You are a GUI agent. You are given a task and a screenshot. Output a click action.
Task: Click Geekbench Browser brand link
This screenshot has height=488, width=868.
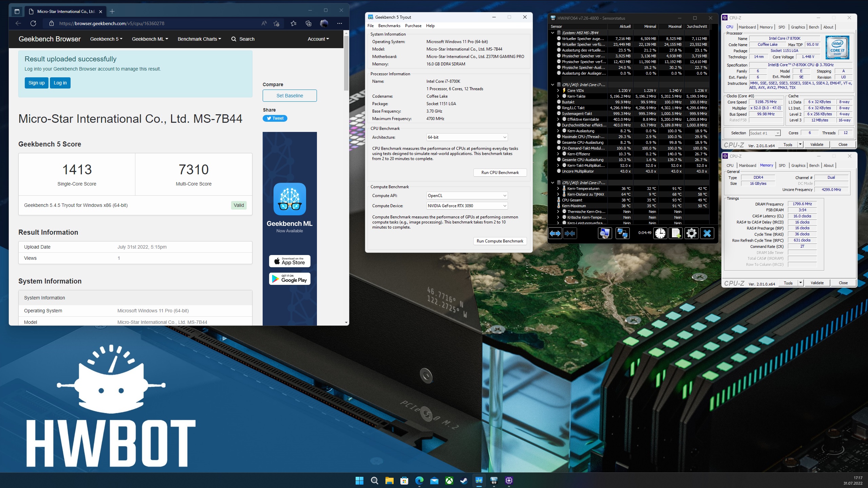[x=50, y=39]
